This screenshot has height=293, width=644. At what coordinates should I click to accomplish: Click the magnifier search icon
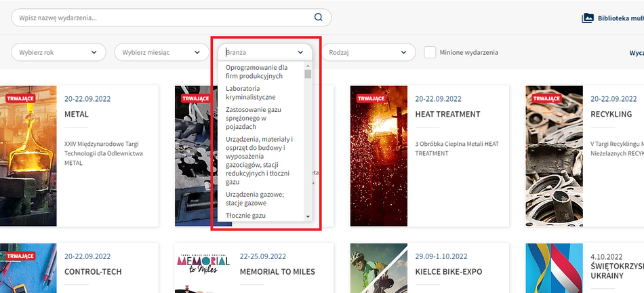(319, 18)
